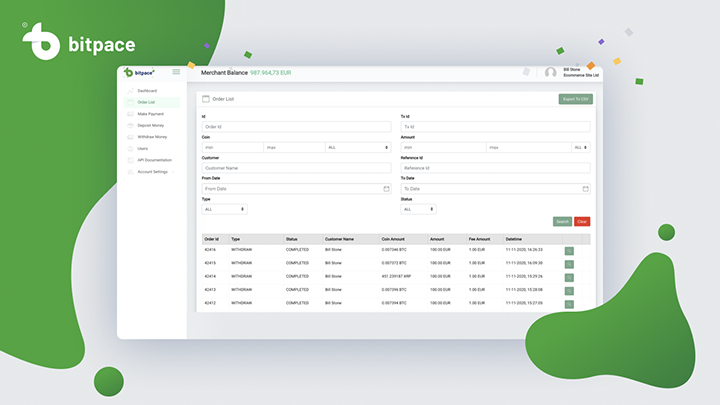Focus the Amount max input
This screenshot has width=720, height=405.
coord(529,147)
